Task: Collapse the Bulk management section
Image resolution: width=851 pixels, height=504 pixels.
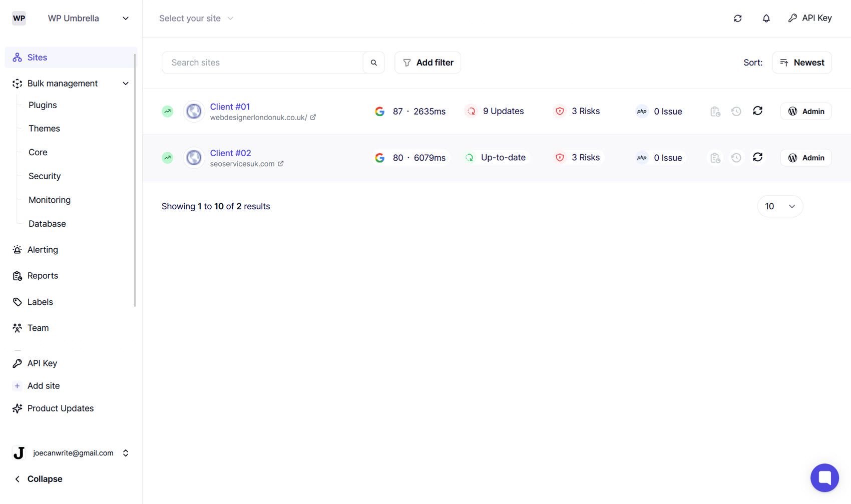Action: coord(125,83)
